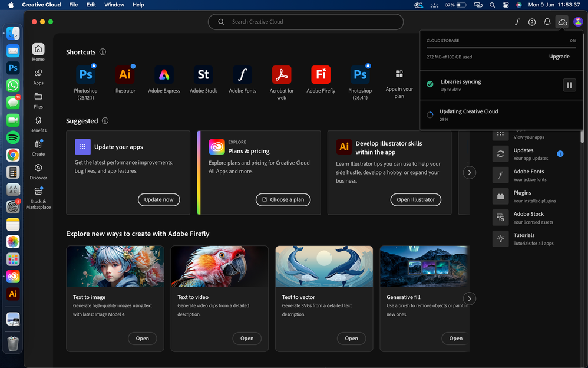
Task: Open Home in the sidebar
Action: tap(38, 52)
